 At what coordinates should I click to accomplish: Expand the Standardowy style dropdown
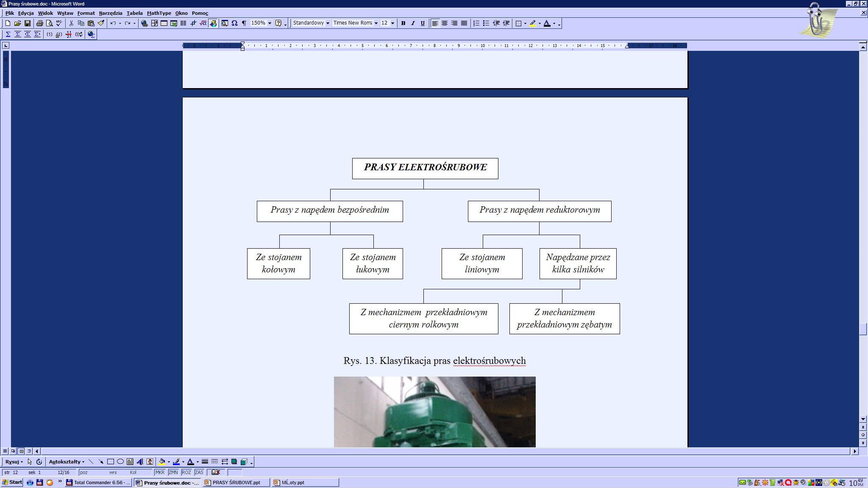tap(328, 23)
